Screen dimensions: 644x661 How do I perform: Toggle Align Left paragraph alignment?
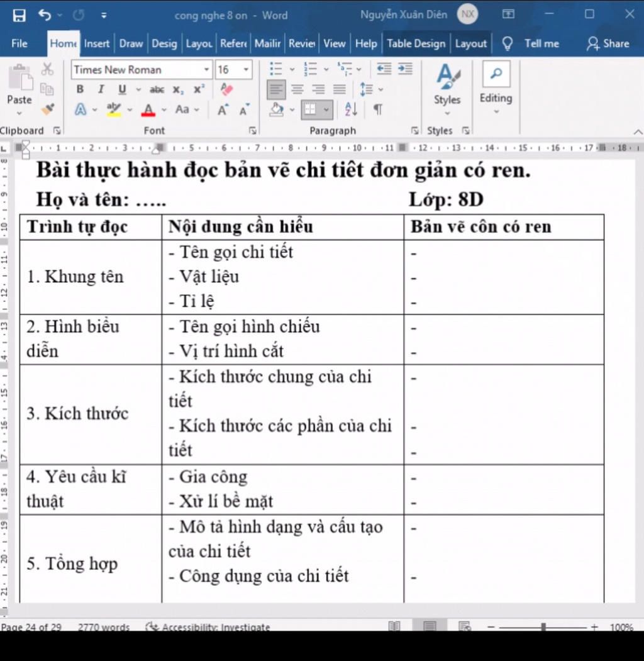tap(276, 89)
